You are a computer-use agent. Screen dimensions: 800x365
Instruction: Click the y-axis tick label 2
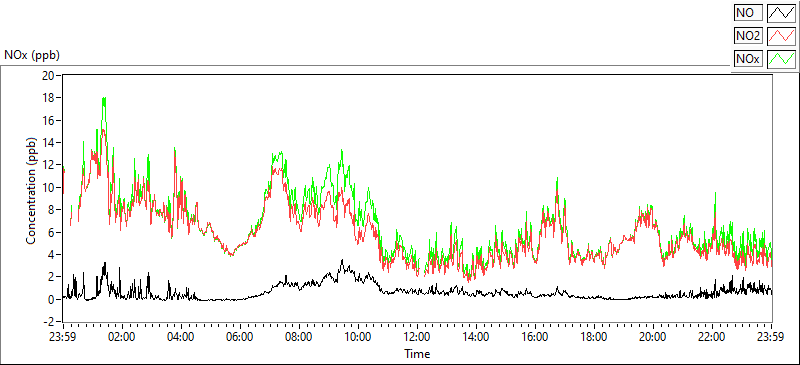pyautogui.click(x=52, y=277)
